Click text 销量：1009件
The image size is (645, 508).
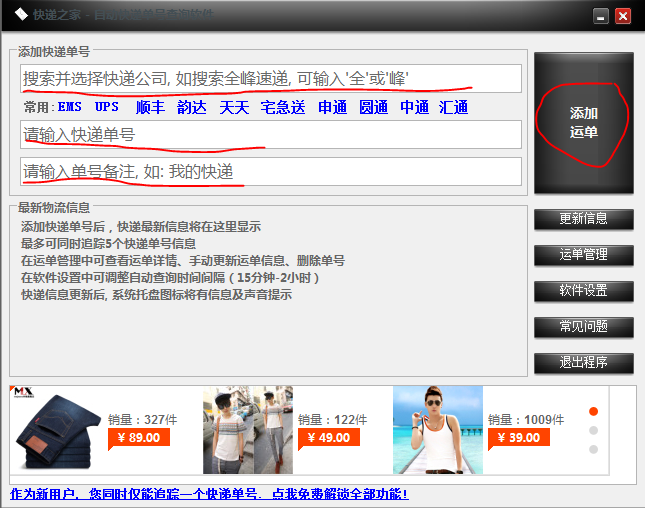pos(526,420)
